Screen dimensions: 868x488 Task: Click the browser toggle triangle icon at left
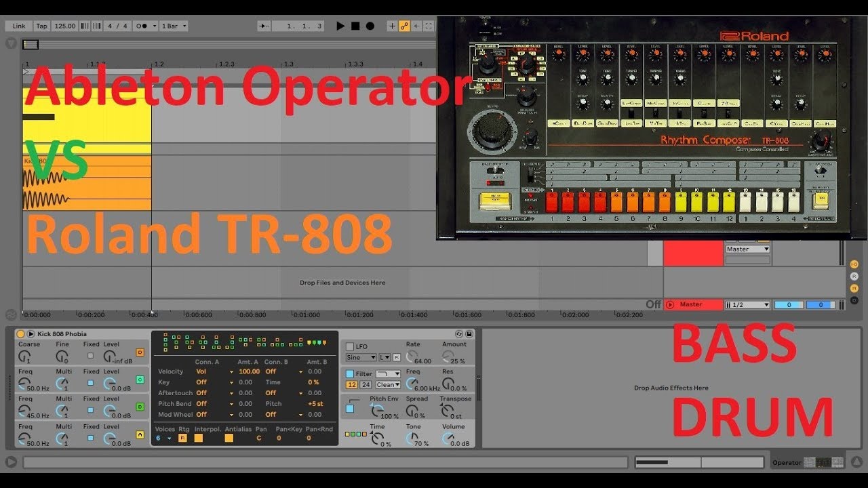(11, 43)
